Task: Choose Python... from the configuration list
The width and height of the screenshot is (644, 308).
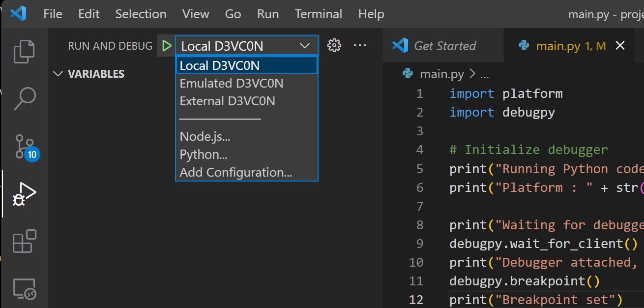Action: [204, 154]
